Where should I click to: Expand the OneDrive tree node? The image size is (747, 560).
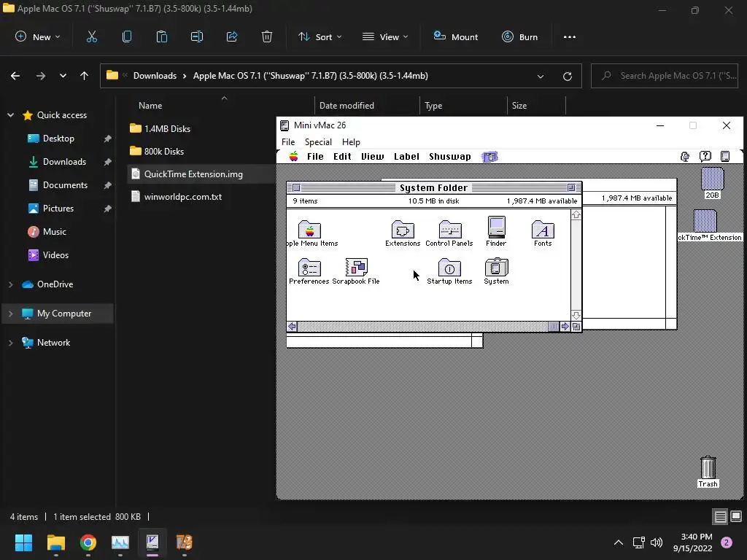click(10, 284)
